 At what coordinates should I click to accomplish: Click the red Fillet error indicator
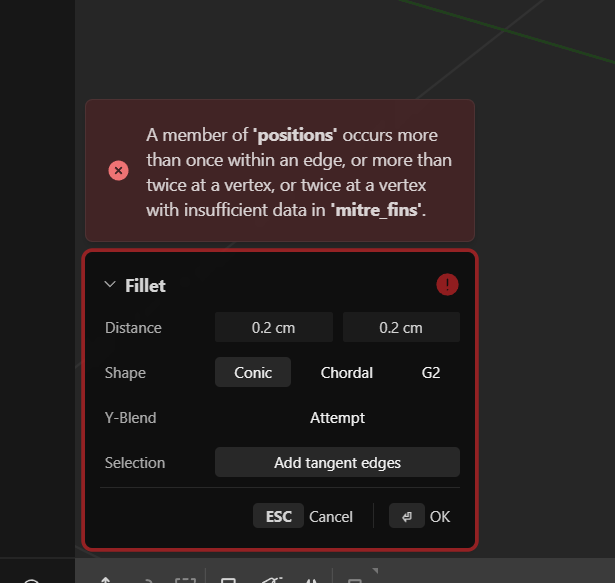[447, 284]
